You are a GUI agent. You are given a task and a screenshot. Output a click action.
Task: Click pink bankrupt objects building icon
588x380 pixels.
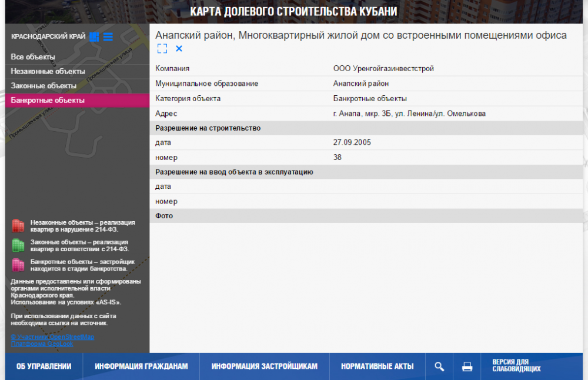coord(18,265)
